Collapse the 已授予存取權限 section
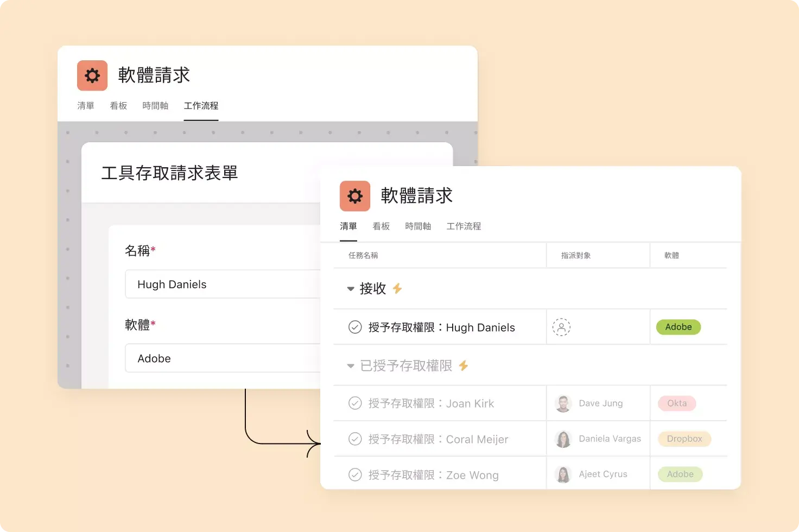This screenshot has width=799, height=532. tap(350, 365)
